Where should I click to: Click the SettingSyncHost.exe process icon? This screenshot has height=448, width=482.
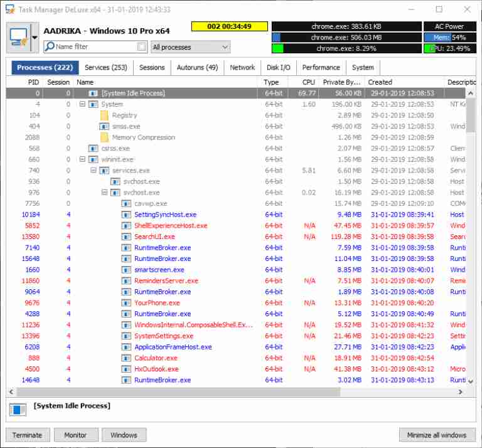point(126,215)
